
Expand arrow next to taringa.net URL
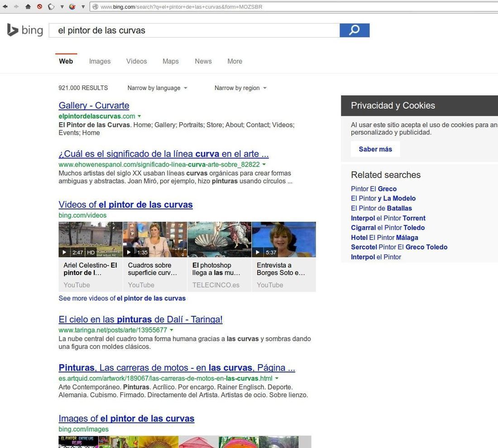coord(172,330)
